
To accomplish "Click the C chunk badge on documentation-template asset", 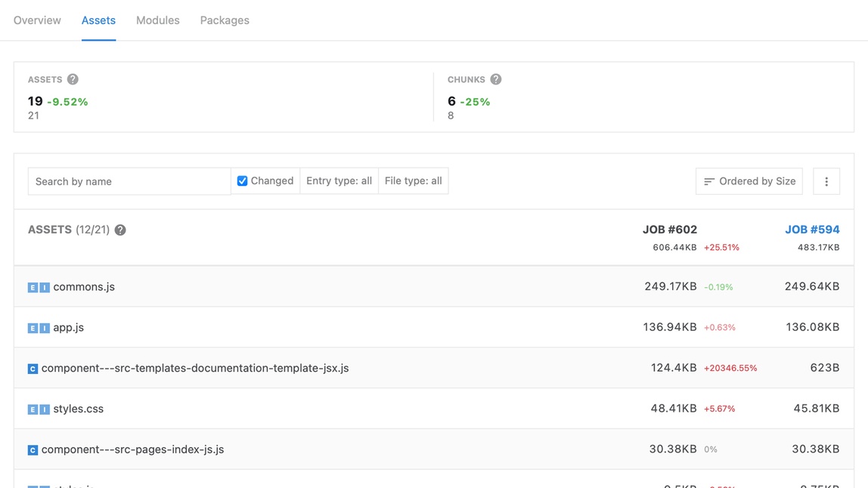I will point(33,368).
